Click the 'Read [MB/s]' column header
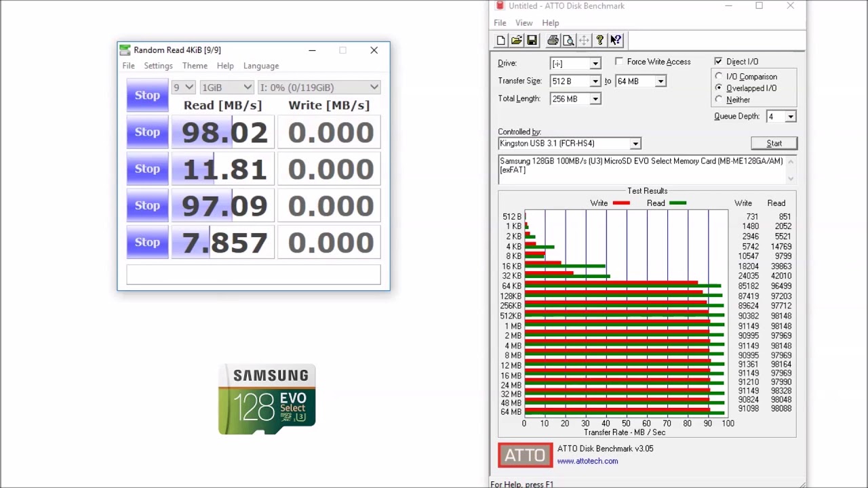 222,105
